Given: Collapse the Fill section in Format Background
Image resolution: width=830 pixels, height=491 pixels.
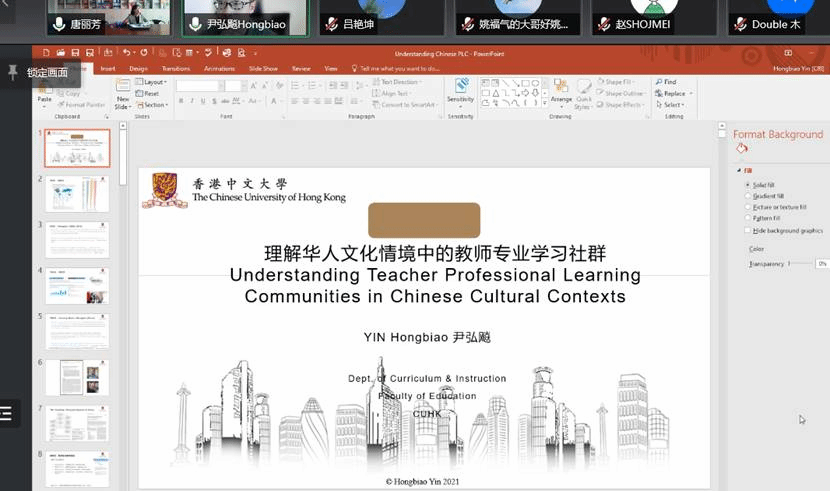Looking at the screenshot, I should click(x=739, y=171).
